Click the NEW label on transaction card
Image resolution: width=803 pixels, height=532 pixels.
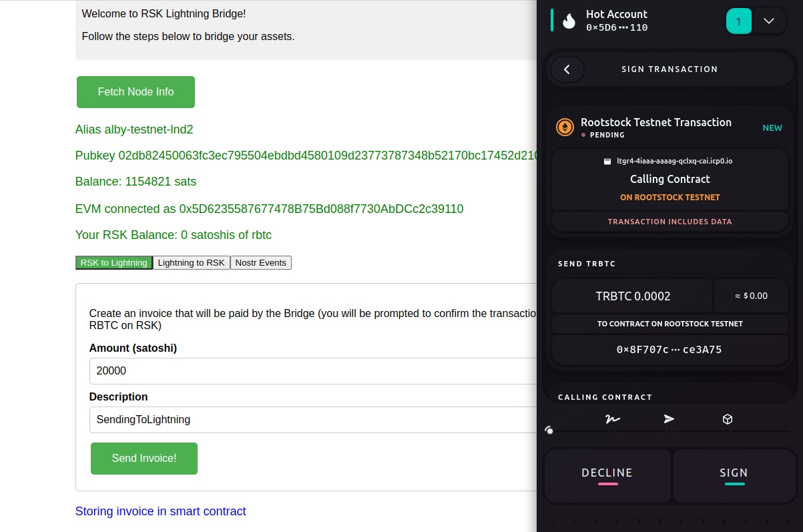point(772,127)
